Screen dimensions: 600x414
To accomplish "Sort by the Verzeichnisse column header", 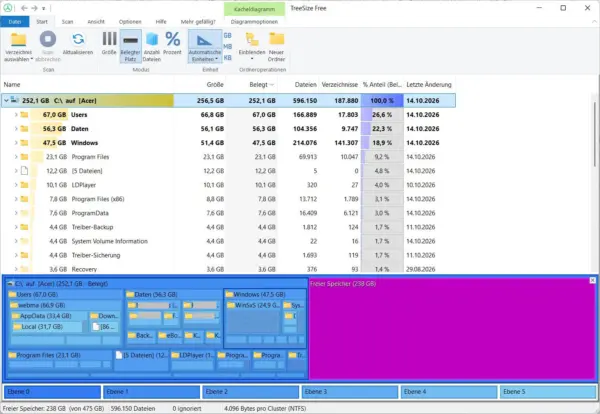I will (x=339, y=85).
